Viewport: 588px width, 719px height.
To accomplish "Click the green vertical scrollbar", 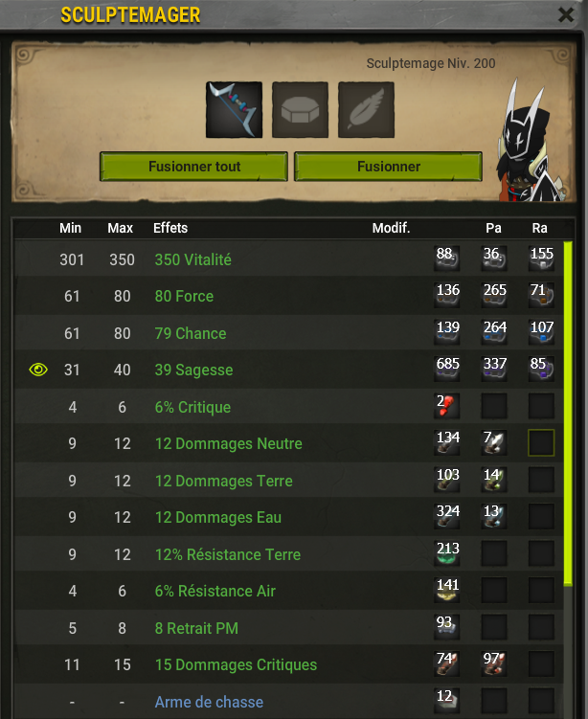I will click(x=568, y=414).
